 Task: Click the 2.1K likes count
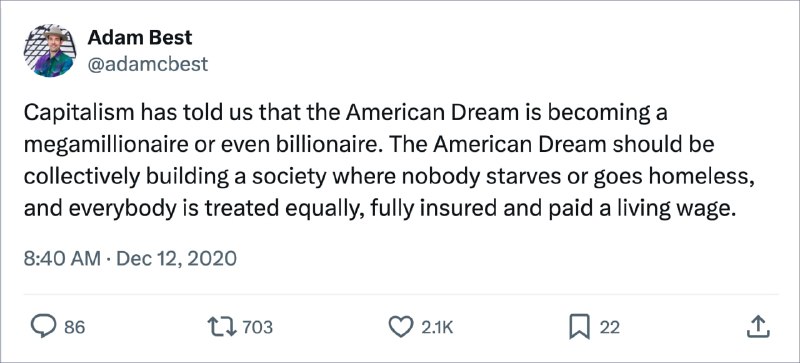[437, 327]
